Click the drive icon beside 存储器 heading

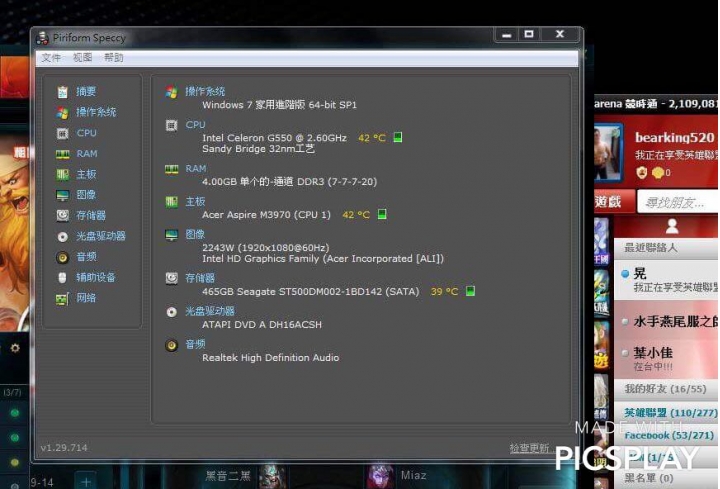[x=172, y=278]
